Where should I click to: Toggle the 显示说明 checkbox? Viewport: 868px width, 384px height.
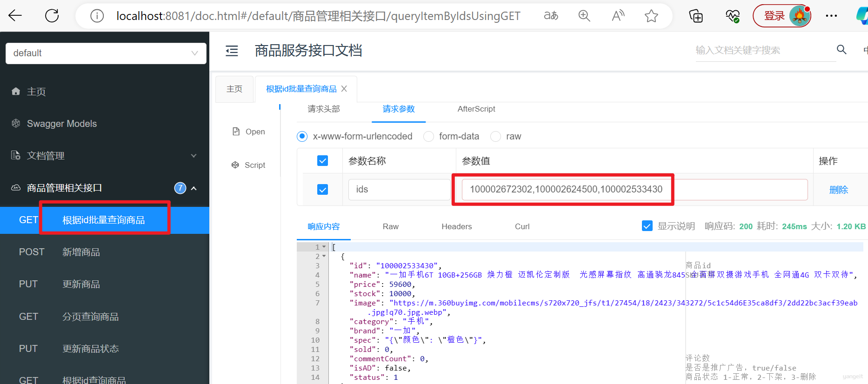click(x=647, y=226)
